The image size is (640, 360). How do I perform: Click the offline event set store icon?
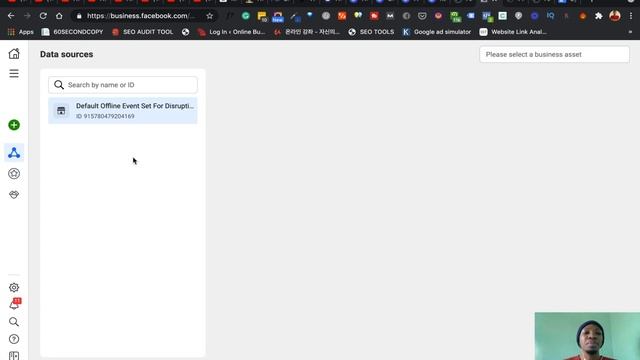click(61, 111)
